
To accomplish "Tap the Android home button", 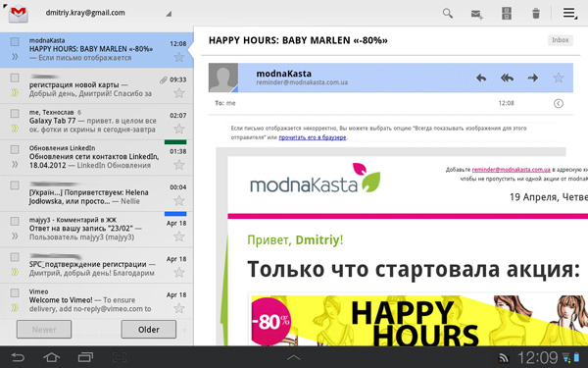I will [x=51, y=357].
